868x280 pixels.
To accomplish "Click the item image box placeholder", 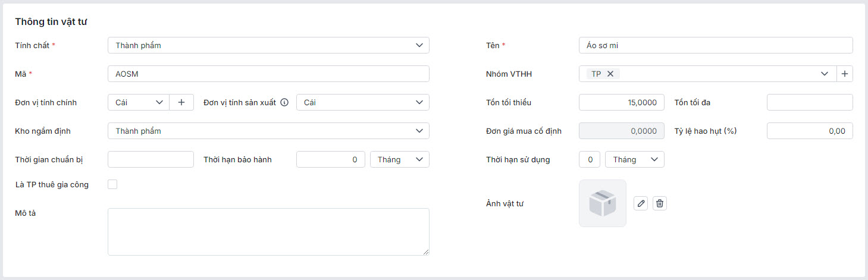I will (602, 203).
